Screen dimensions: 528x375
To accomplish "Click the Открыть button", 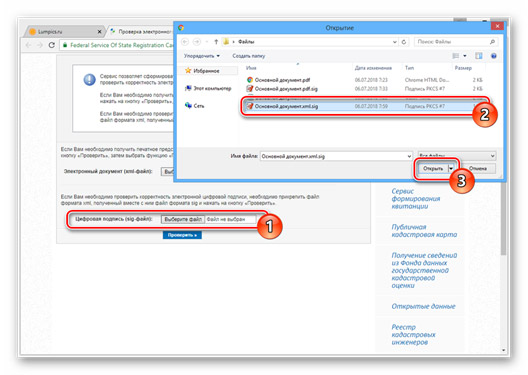I will point(433,168).
